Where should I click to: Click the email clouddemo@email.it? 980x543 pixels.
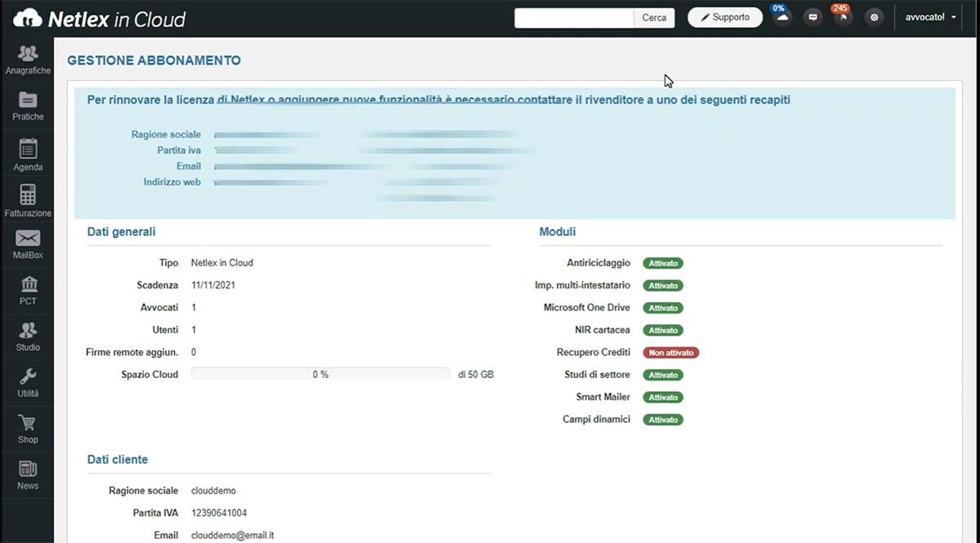tap(233, 536)
